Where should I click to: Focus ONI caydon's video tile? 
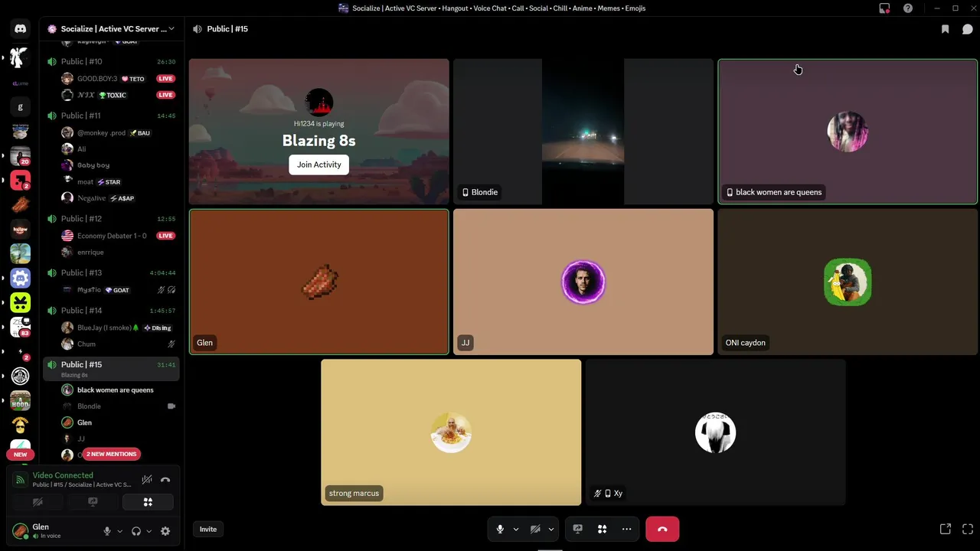(848, 282)
